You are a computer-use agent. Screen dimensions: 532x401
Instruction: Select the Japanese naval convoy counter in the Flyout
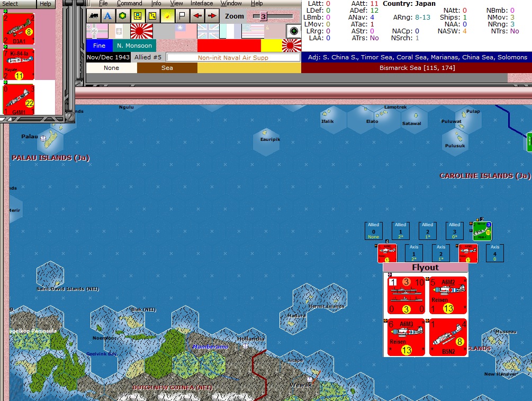pyautogui.click(x=406, y=296)
